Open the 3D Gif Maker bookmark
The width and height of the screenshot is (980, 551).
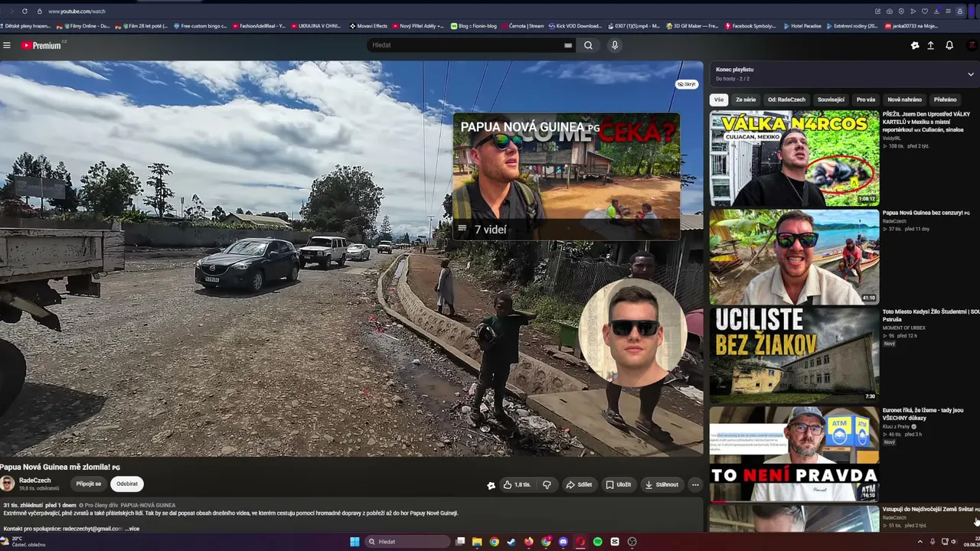[x=692, y=26]
